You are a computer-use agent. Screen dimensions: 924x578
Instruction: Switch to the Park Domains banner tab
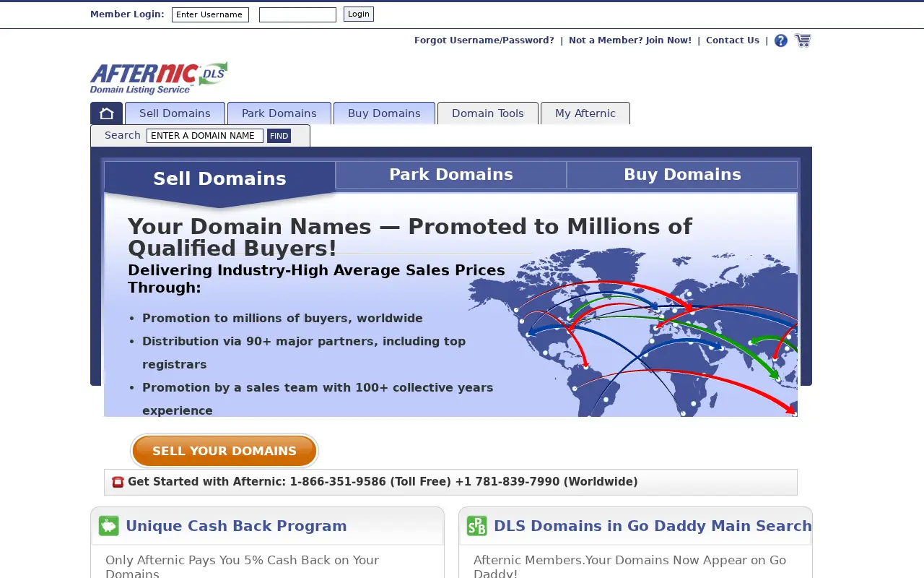coord(451,175)
